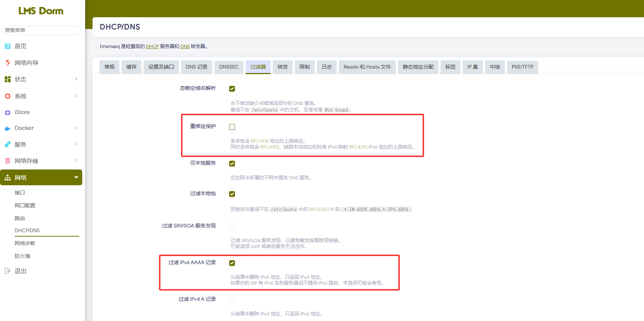Switch to the DNSSEC tab

229,67
